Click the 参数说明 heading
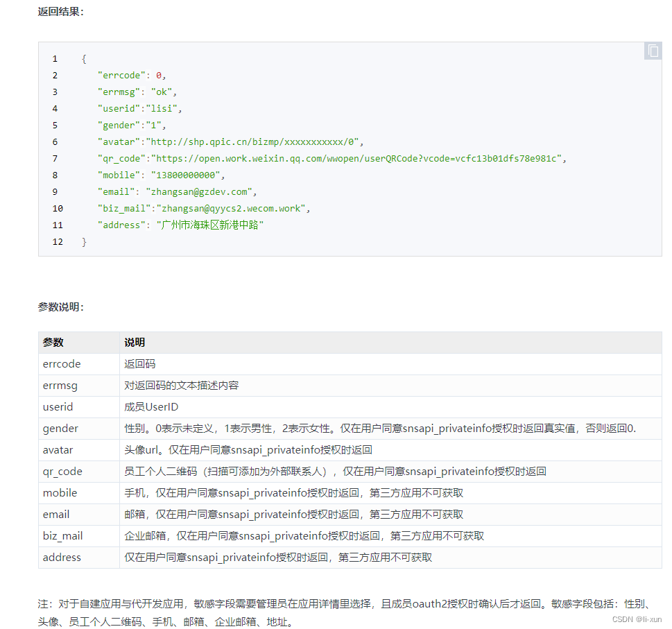Viewport: 672px width, 629px height. pyautogui.click(x=61, y=307)
